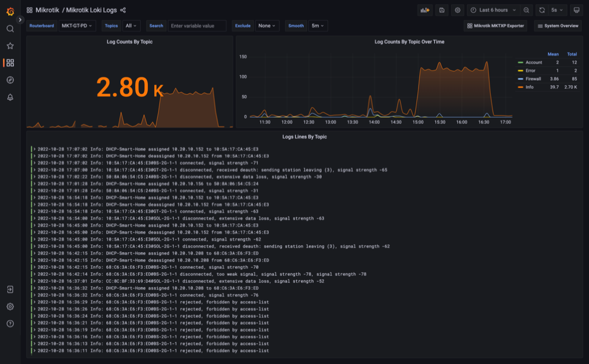Screen dimensions: 589x364
Task: Click the Log Counts By Topic panel title
Action: pos(129,42)
